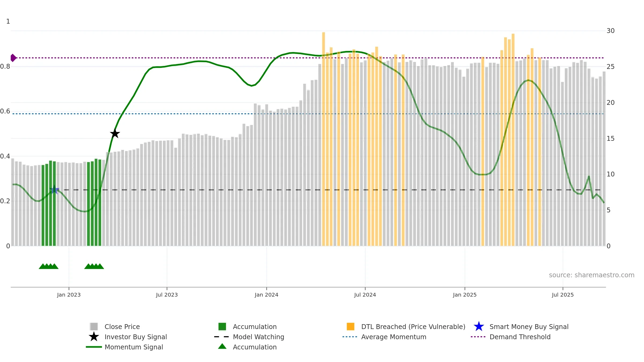Screen dimensions: 644x362
Task: Click the source: sharemaestro.com text
Action: (592, 275)
